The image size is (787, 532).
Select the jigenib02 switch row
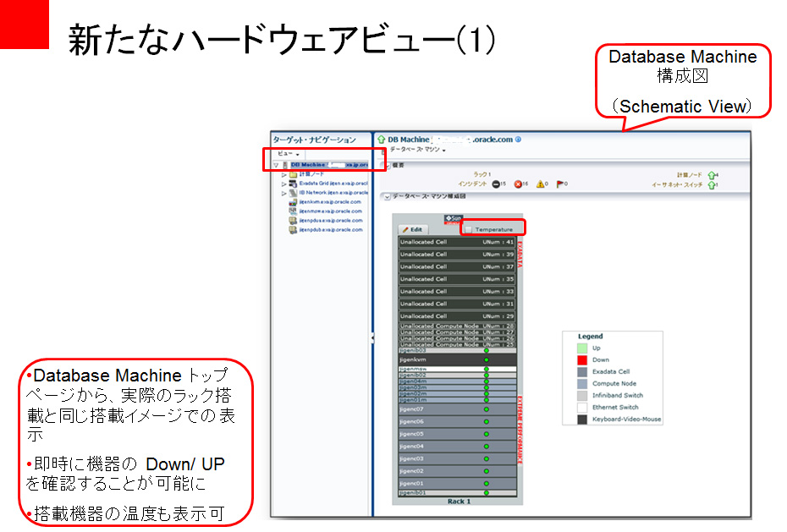[x=457, y=375]
